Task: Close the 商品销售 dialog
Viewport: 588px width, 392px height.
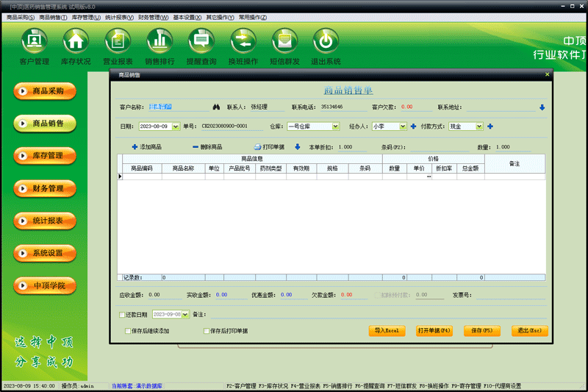Action: [x=547, y=74]
